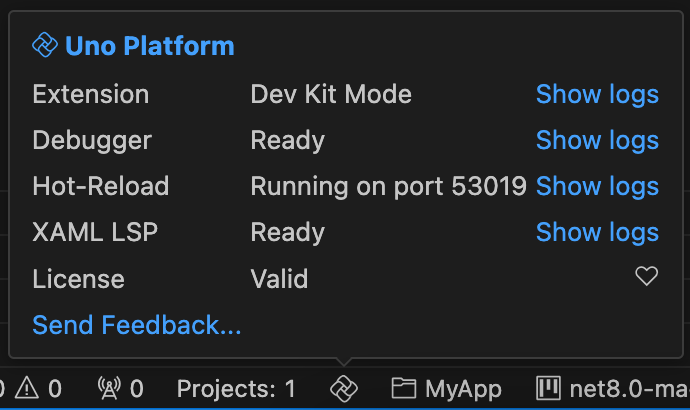Image resolution: width=690 pixels, height=410 pixels.
Task: Click the folder icon beside MyApp
Action: [404, 388]
